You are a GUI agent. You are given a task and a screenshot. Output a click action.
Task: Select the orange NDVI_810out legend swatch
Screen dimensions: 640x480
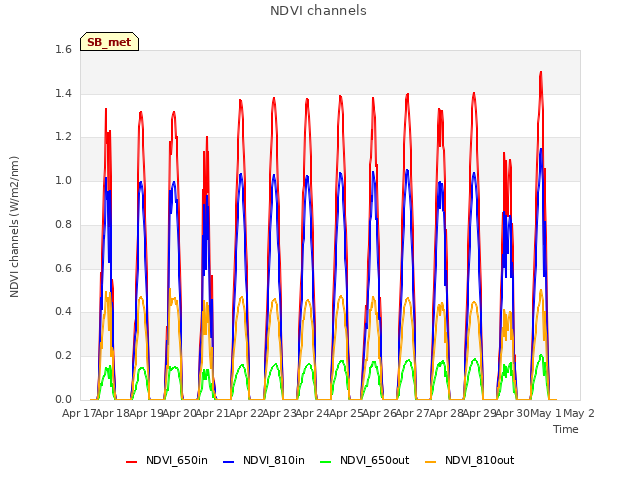[x=431, y=461]
